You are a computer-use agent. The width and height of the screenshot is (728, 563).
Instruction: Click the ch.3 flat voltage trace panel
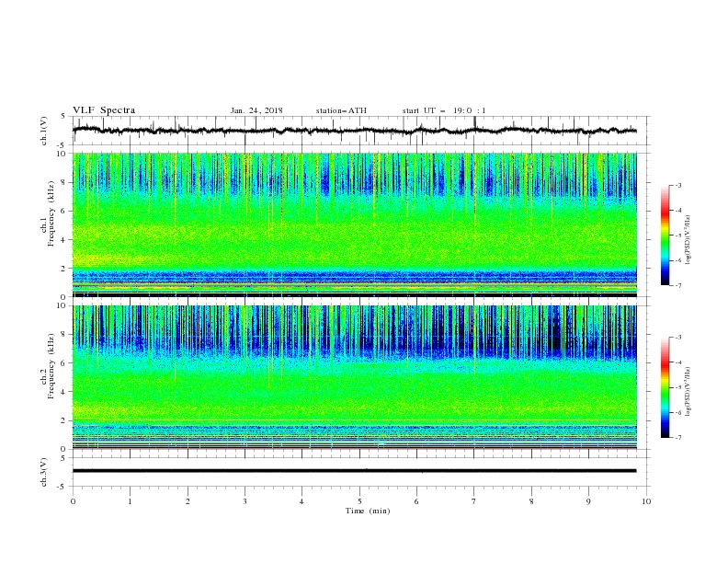360,472
